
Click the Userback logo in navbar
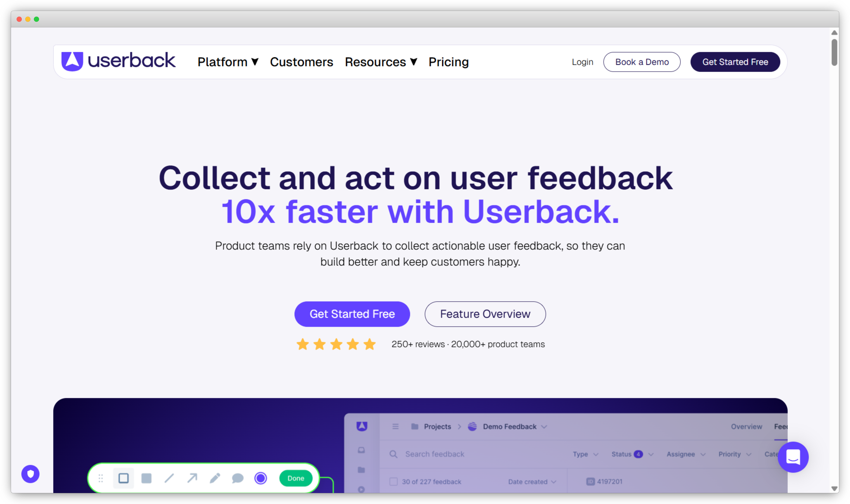[118, 61]
